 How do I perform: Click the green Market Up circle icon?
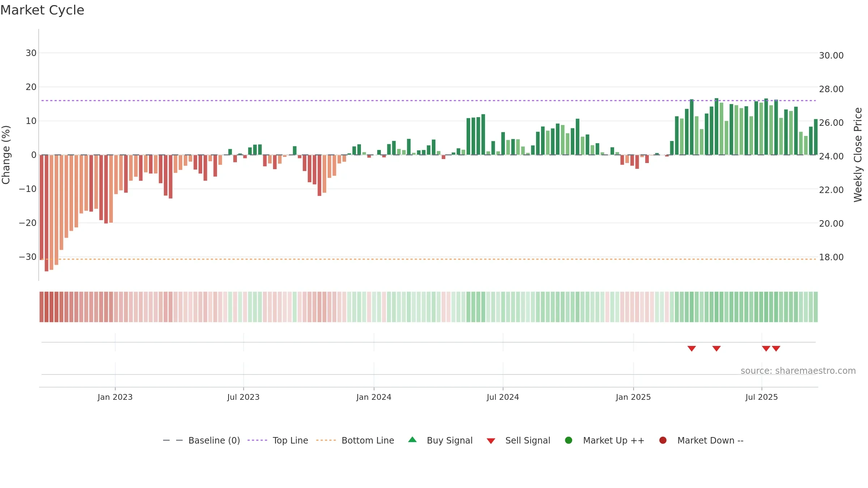569,440
